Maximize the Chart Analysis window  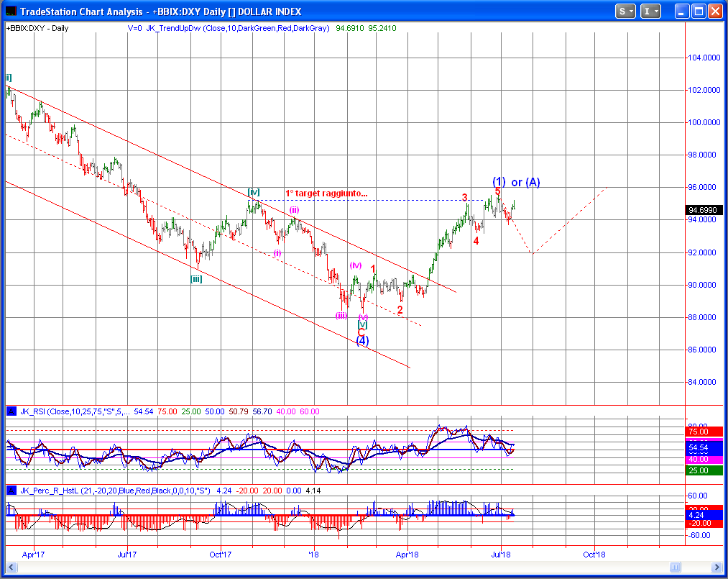(699, 12)
